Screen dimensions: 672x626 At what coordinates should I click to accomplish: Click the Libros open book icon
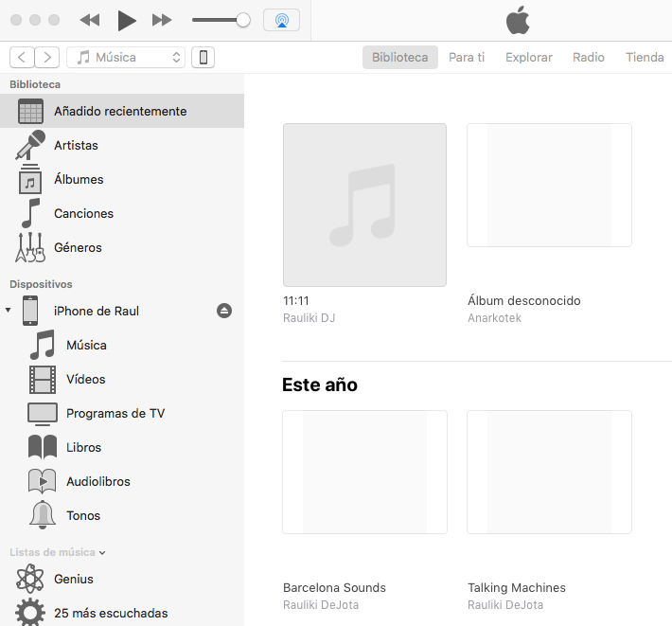(43, 447)
